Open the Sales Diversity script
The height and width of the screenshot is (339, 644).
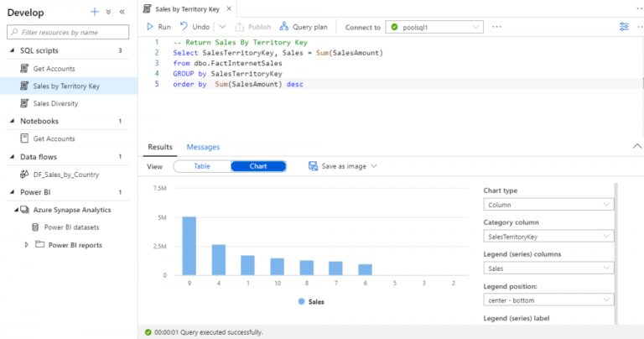pyautogui.click(x=55, y=103)
